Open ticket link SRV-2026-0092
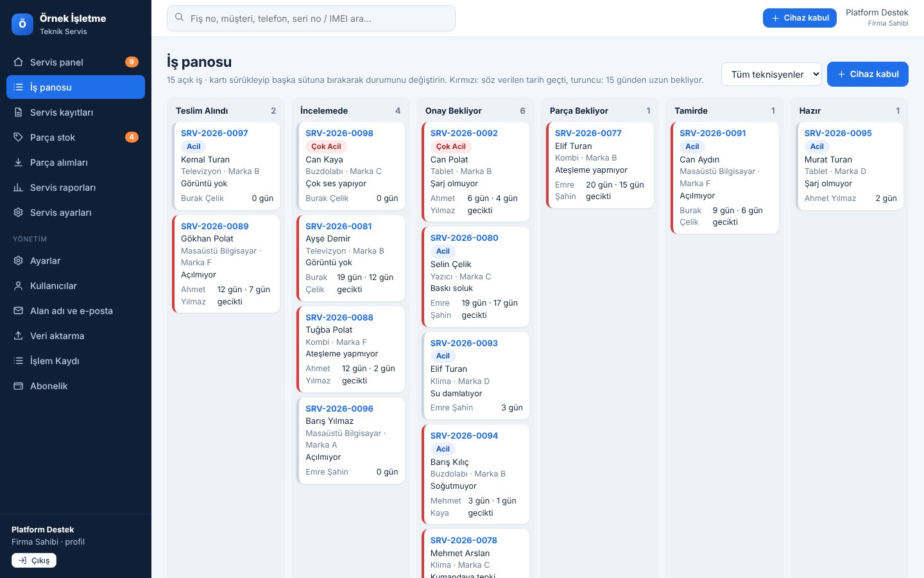924x578 pixels. click(x=464, y=133)
